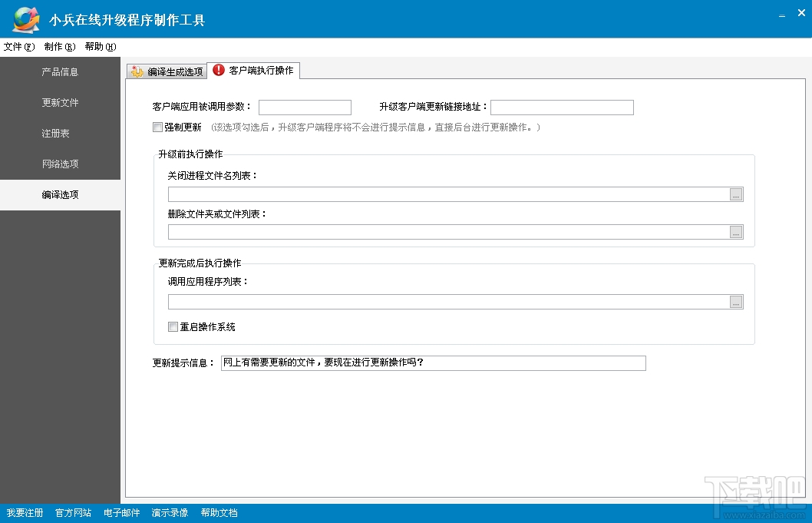Open the 官方网站 link
This screenshot has width=812, height=523.
point(72,512)
